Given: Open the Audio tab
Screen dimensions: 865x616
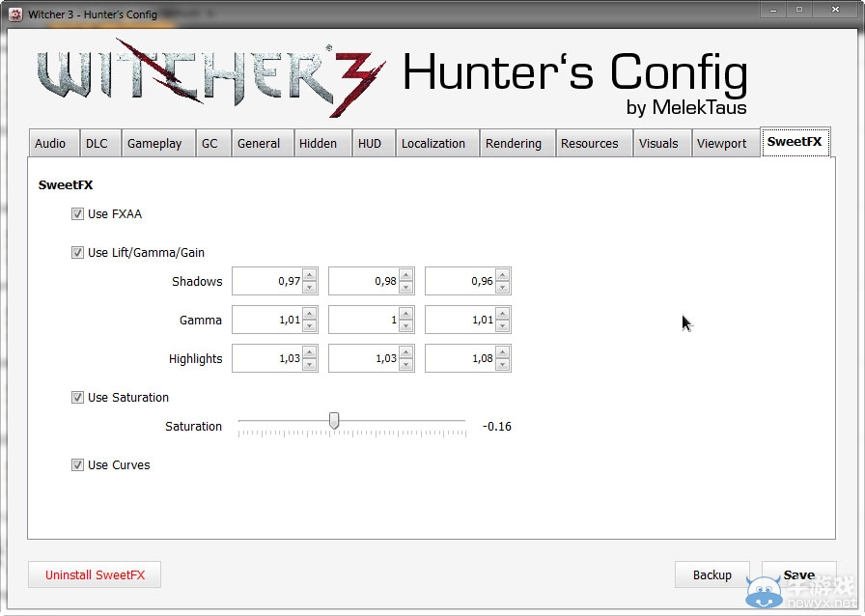Looking at the screenshot, I should click(53, 144).
